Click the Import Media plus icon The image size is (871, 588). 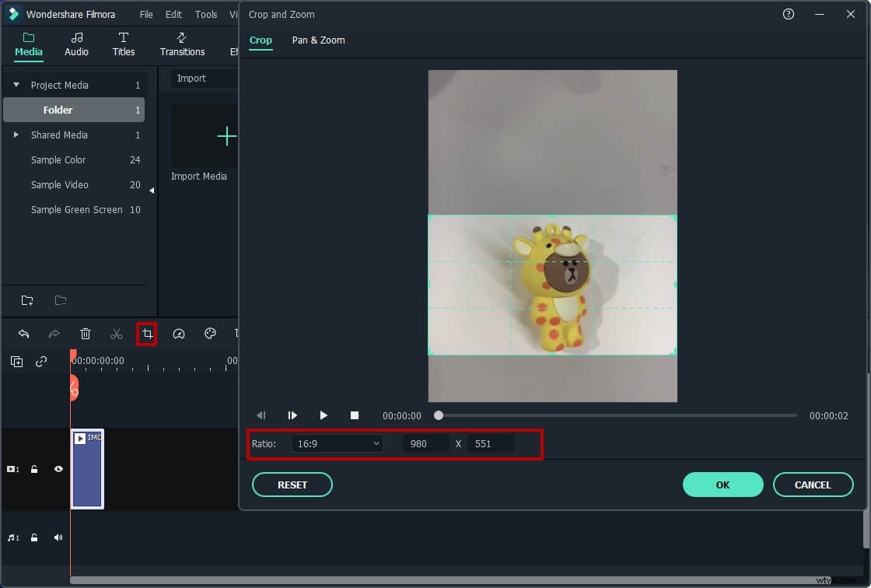point(226,136)
